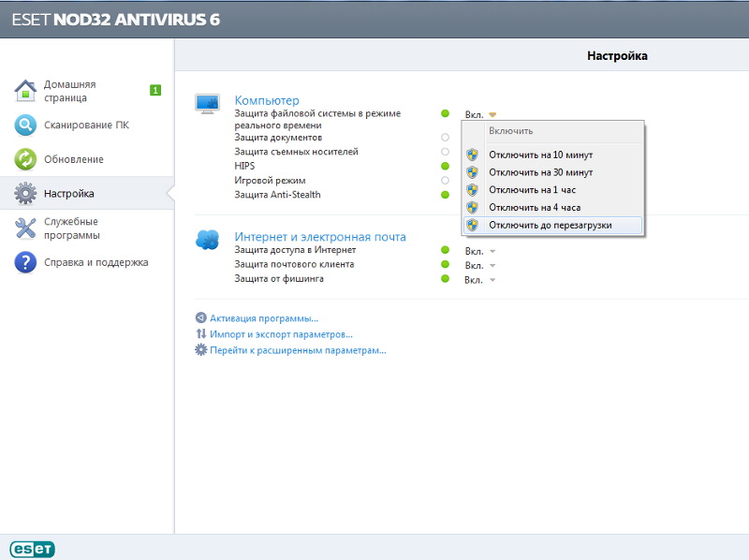749x560 pixels.
Task: Click the tools icon for Служебные программы
Action: (25, 228)
